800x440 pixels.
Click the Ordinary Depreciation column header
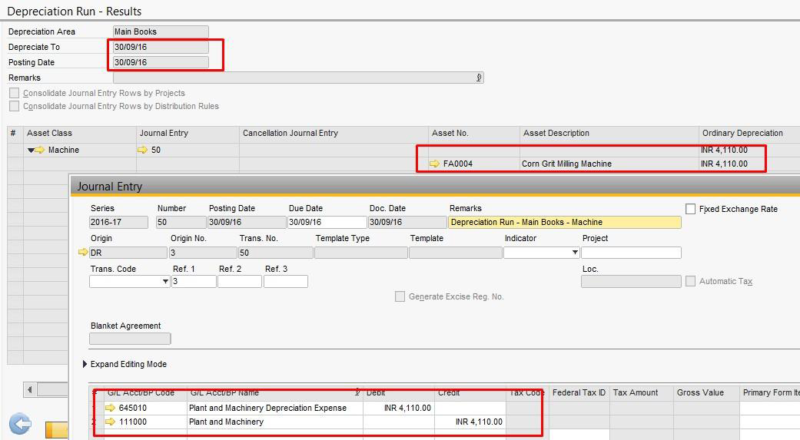click(x=741, y=133)
